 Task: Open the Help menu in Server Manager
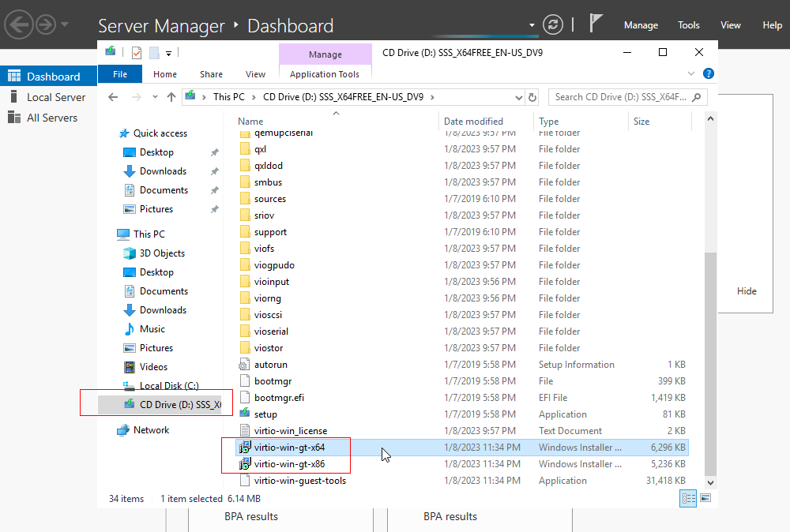(772, 25)
